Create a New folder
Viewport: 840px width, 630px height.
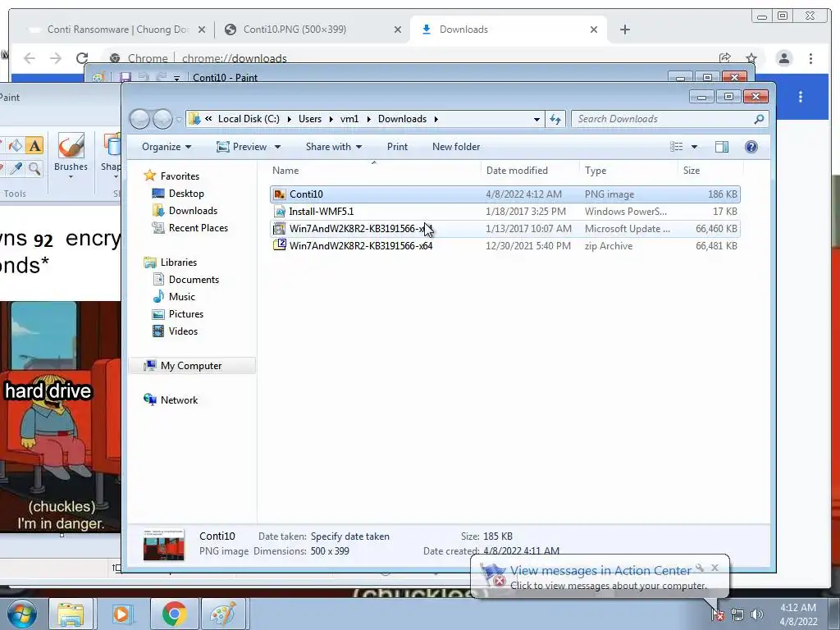(456, 147)
